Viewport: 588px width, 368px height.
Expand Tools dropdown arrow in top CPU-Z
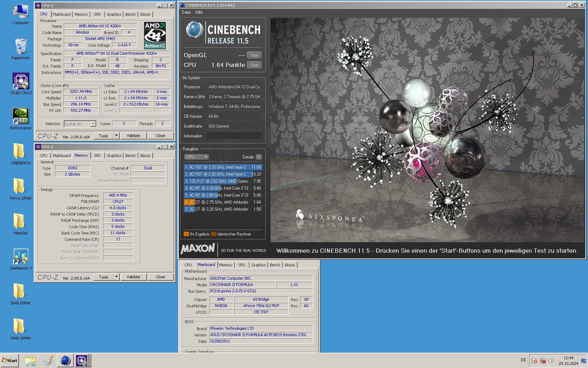click(116, 136)
